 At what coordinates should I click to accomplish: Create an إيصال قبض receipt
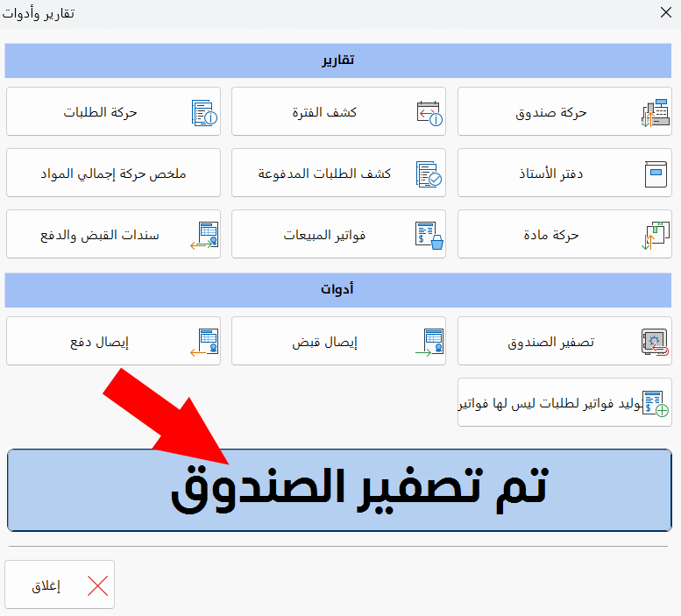coord(339,341)
